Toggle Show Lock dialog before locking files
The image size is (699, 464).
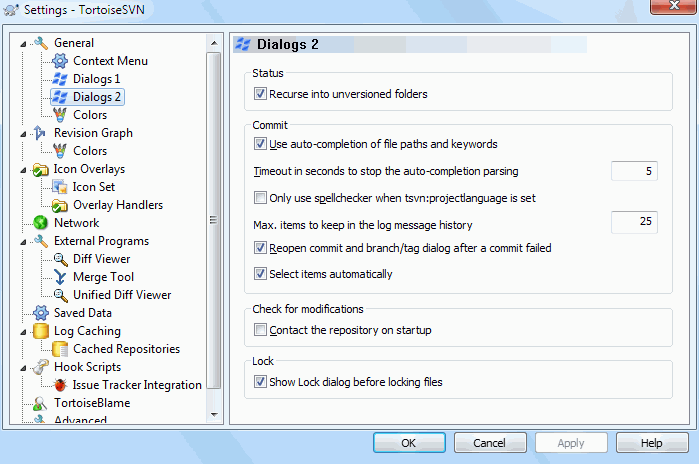(260, 382)
